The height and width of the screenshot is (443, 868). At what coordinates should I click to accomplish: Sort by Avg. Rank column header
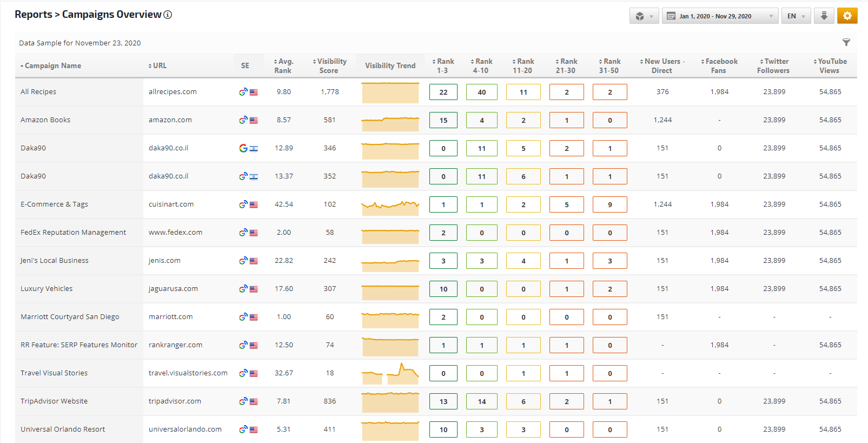pos(283,65)
